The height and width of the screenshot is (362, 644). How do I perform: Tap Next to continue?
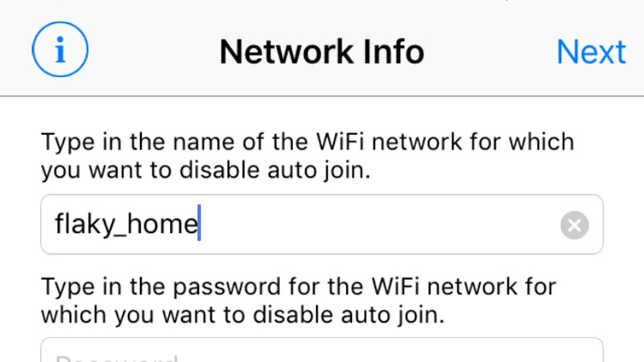(591, 52)
